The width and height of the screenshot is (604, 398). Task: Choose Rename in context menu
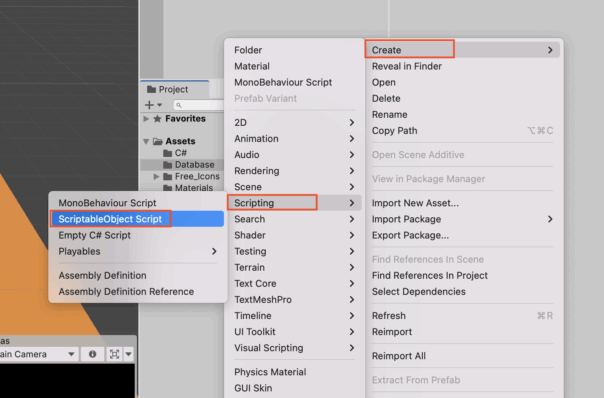[x=462, y=114]
